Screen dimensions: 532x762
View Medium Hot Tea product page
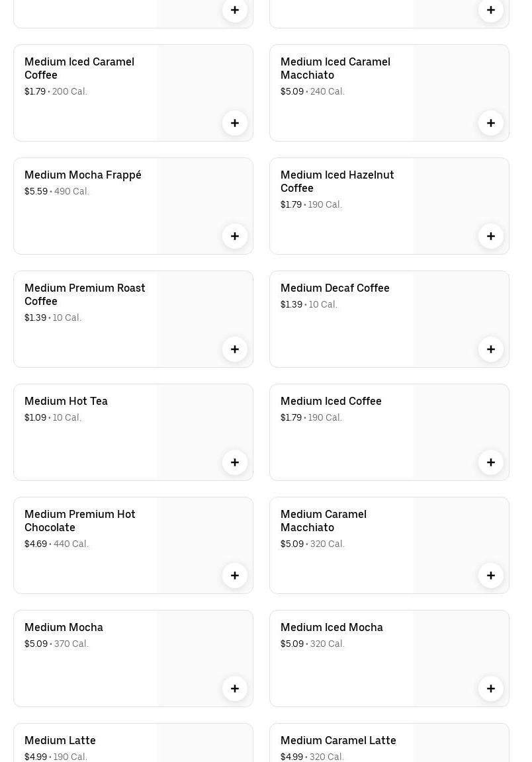click(x=66, y=402)
